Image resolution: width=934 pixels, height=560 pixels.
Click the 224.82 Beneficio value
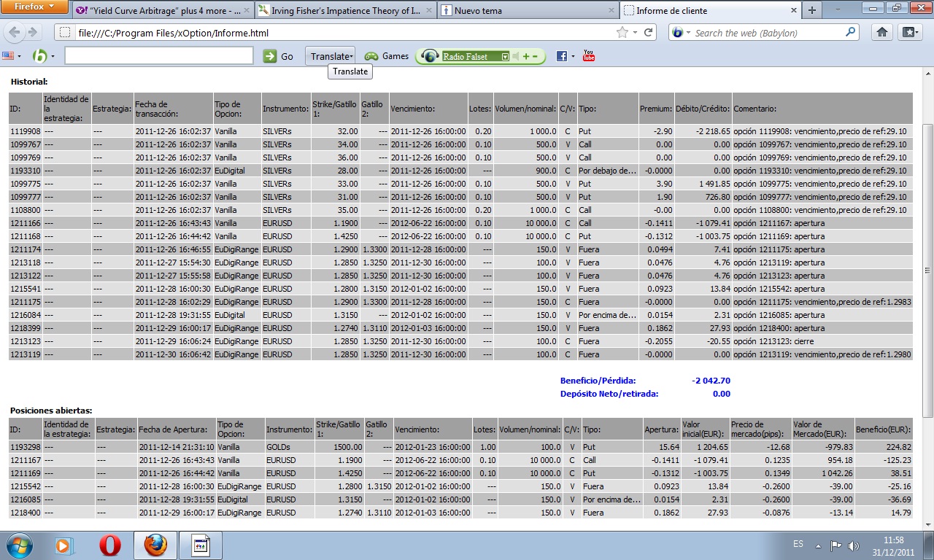pos(884,447)
